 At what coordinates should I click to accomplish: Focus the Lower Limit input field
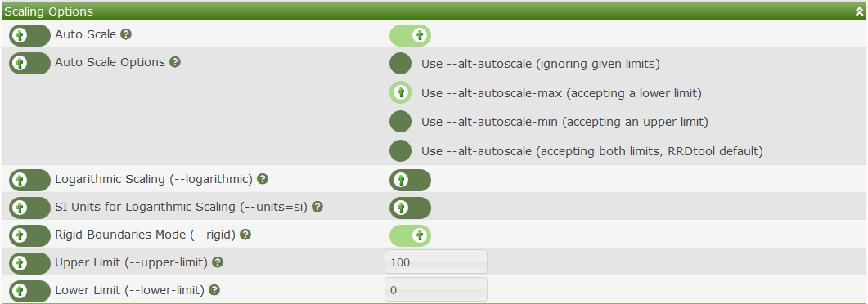pyautogui.click(x=436, y=289)
